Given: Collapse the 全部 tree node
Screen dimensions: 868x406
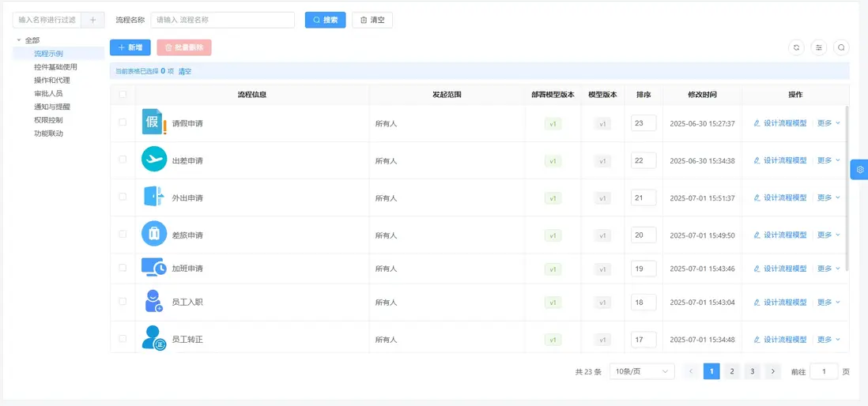Looking at the screenshot, I should coord(19,40).
